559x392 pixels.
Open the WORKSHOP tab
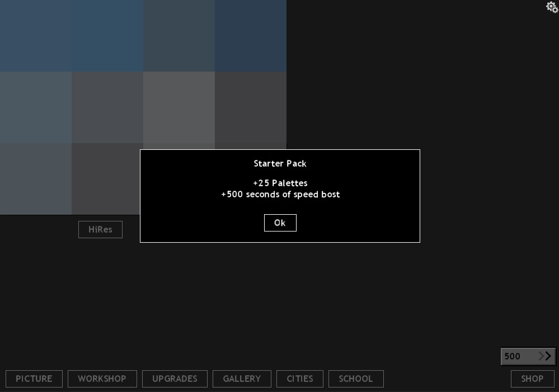pos(102,379)
